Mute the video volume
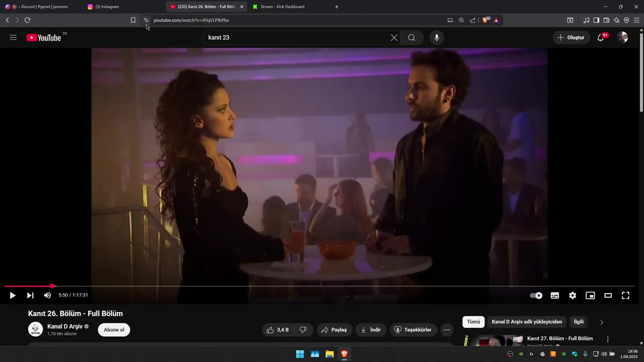 (47, 296)
